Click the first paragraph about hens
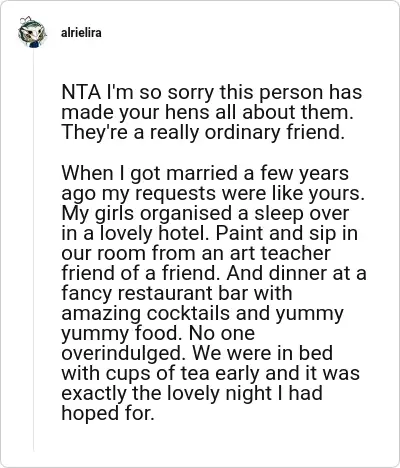 point(212,112)
